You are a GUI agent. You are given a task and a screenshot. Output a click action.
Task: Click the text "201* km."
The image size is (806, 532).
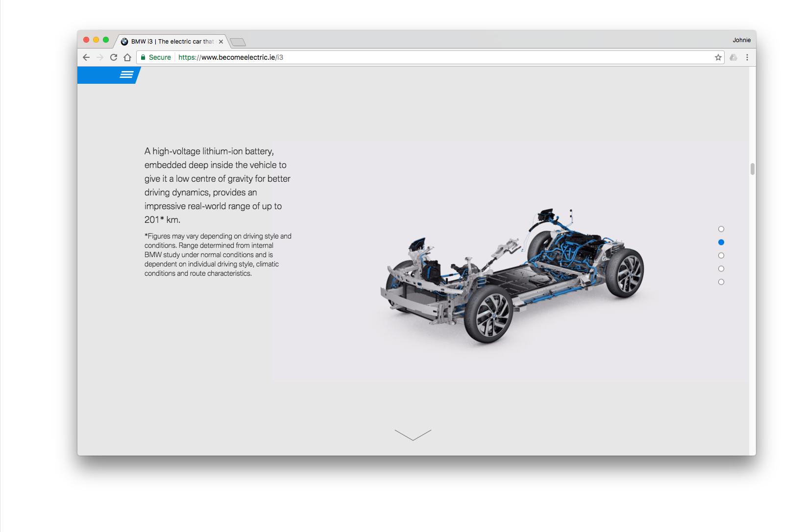point(162,220)
